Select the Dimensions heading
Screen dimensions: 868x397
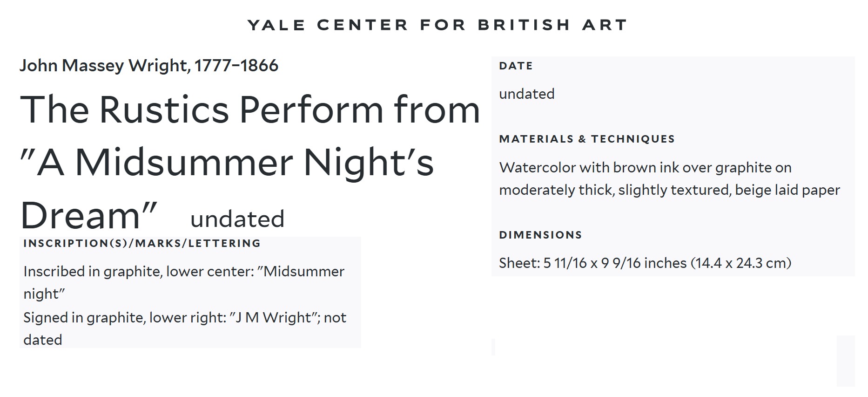(x=540, y=235)
